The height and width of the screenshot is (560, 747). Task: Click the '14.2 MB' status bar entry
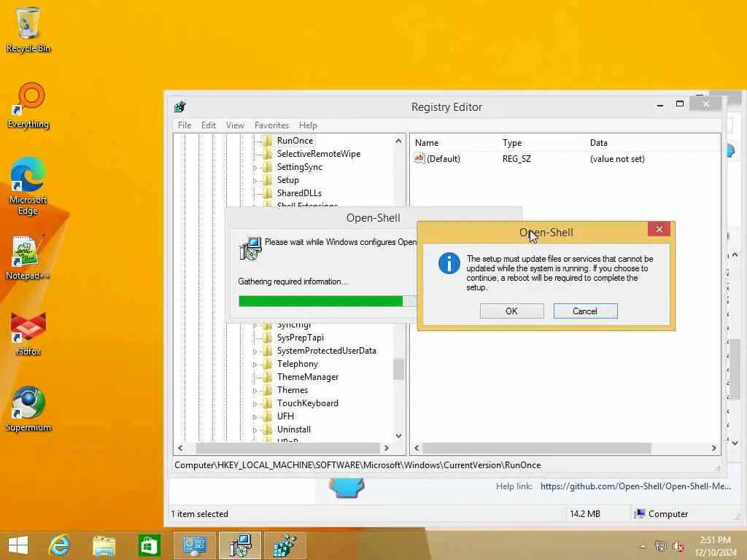click(585, 514)
